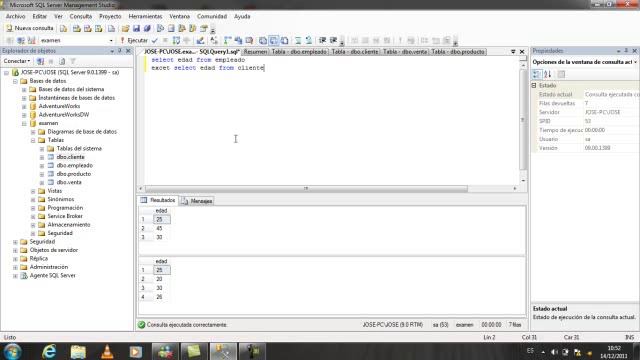
Task: Toggle Include Actual Execution Plan
Action: coord(228,40)
